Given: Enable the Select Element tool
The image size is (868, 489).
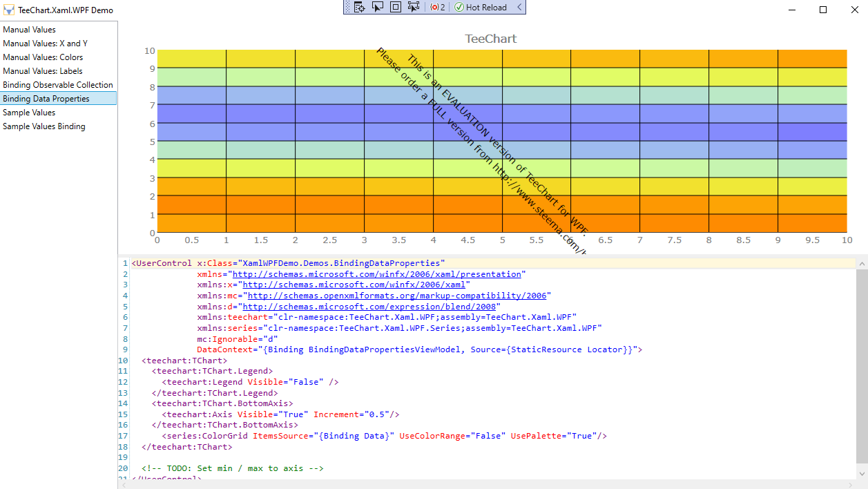Looking at the screenshot, I should point(377,7).
